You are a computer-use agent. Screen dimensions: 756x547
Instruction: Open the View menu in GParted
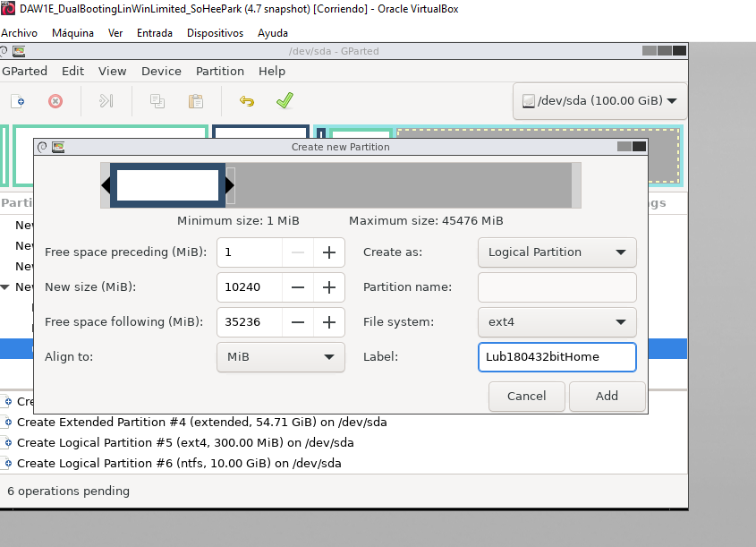pyautogui.click(x=113, y=71)
